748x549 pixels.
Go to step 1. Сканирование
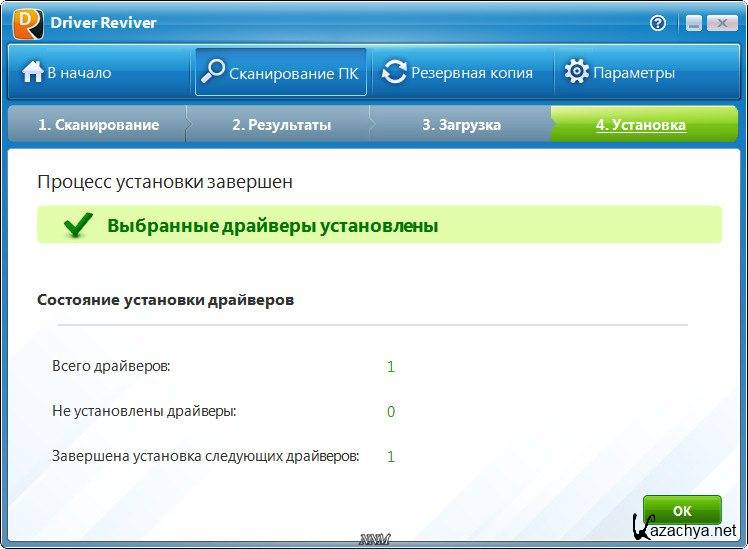point(98,125)
